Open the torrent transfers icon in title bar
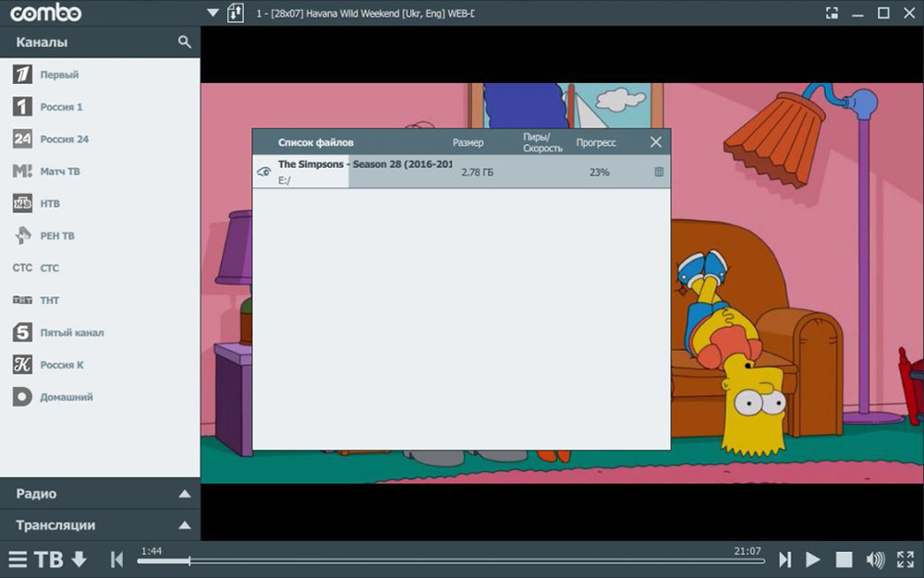The height and width of the screenshot is (578, 924). pos(235,13)
